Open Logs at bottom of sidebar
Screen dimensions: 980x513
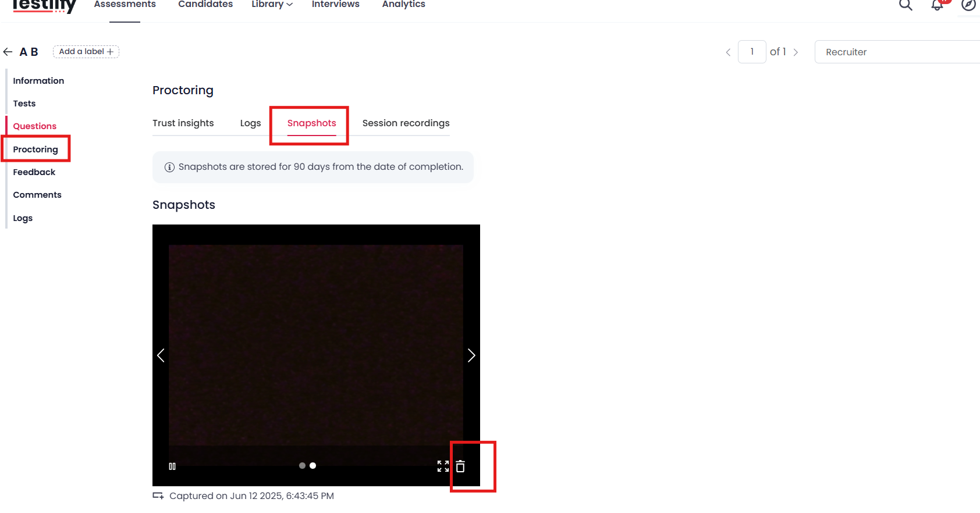(x=23, y=218)
